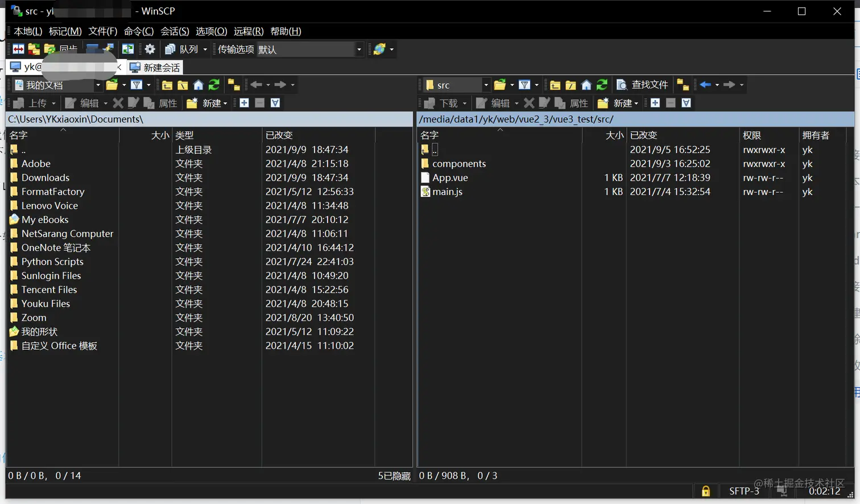Go to local root directory icon
Screen dimensions: 860x504
point(183,85)
